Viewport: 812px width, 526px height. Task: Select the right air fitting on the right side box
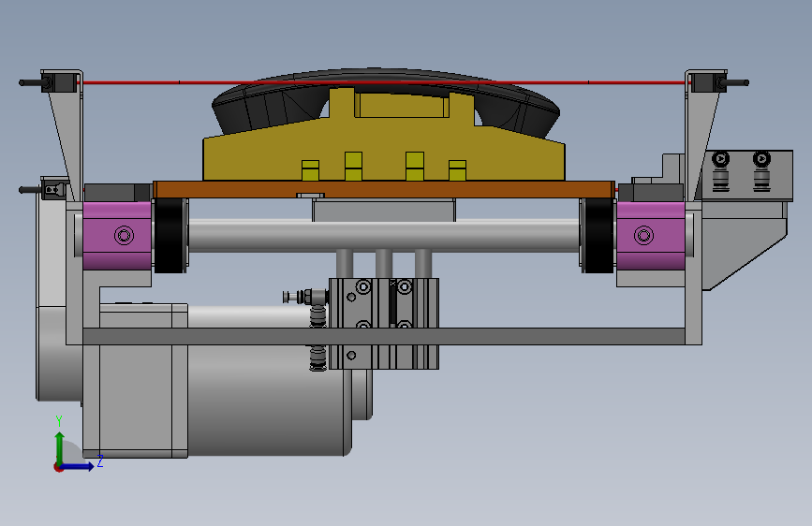coord(761,172)
